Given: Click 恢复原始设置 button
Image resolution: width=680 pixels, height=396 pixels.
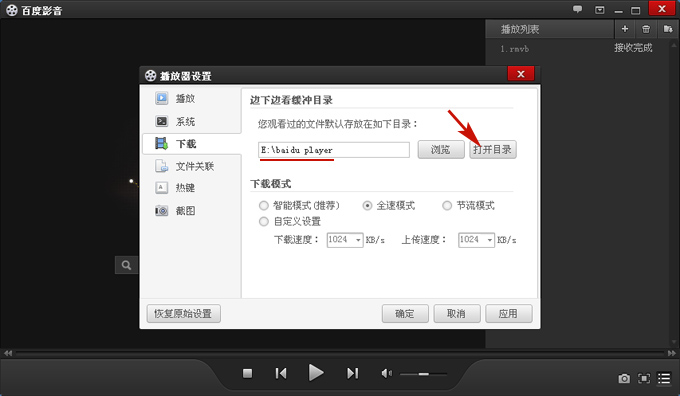Looking at the screenshot, I should click(183, 314).
